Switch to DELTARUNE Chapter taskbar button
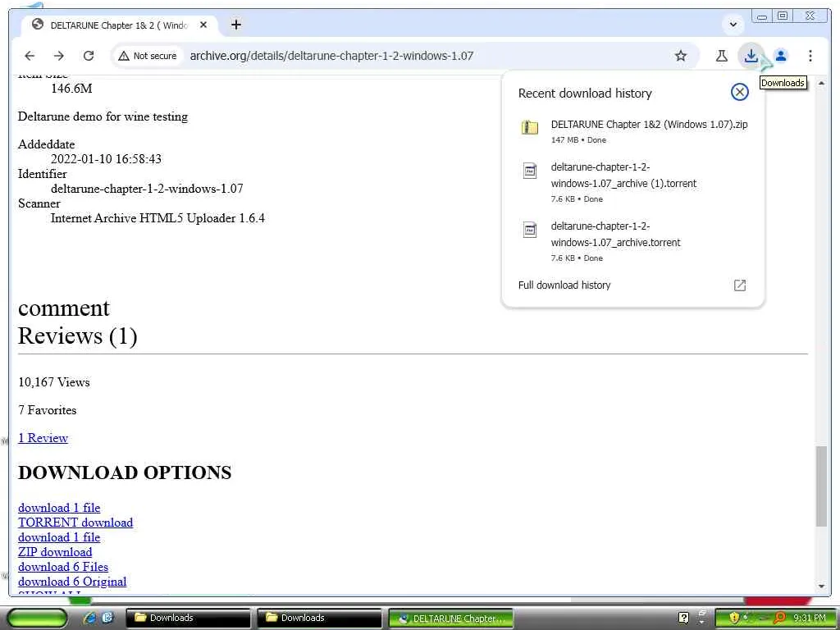 (x=450, y=618)
